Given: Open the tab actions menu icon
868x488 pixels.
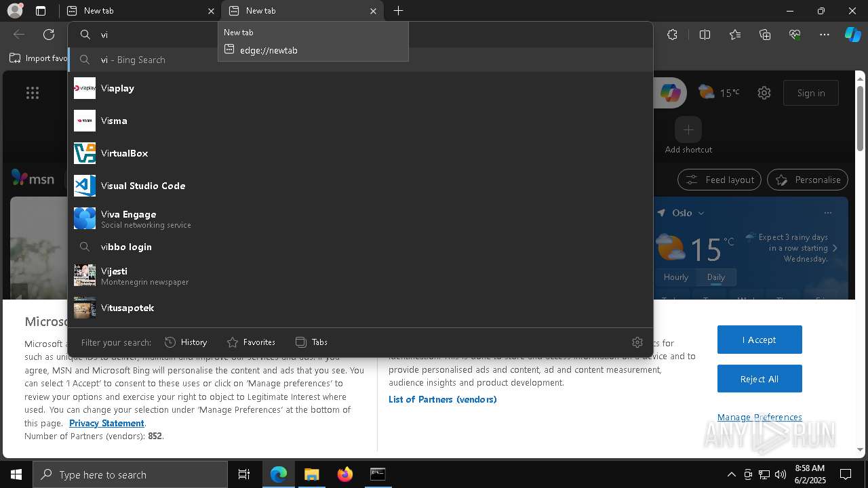Looking at the screenshot, I should [x=41, y=11].
